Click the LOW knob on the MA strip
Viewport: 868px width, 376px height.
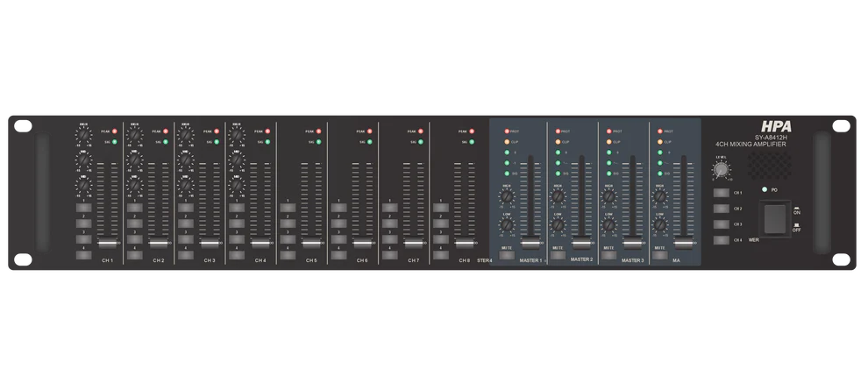click(659, 225)
